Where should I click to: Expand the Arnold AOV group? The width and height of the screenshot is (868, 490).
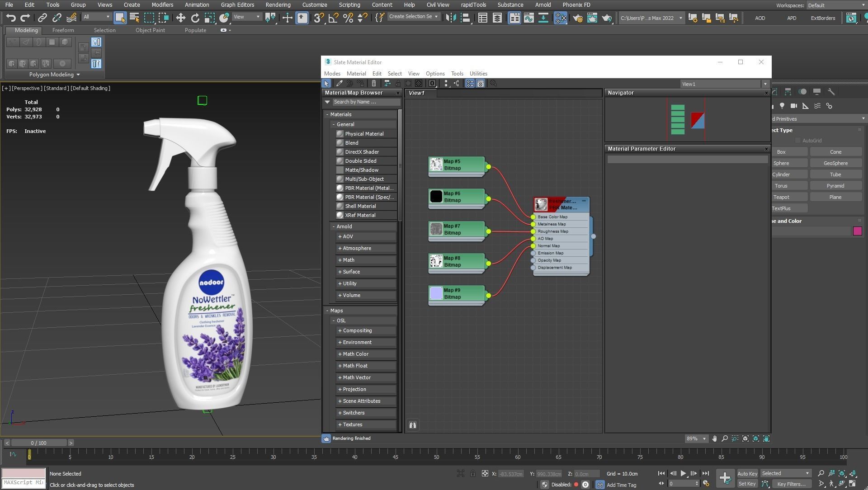(x=366, y=236)
